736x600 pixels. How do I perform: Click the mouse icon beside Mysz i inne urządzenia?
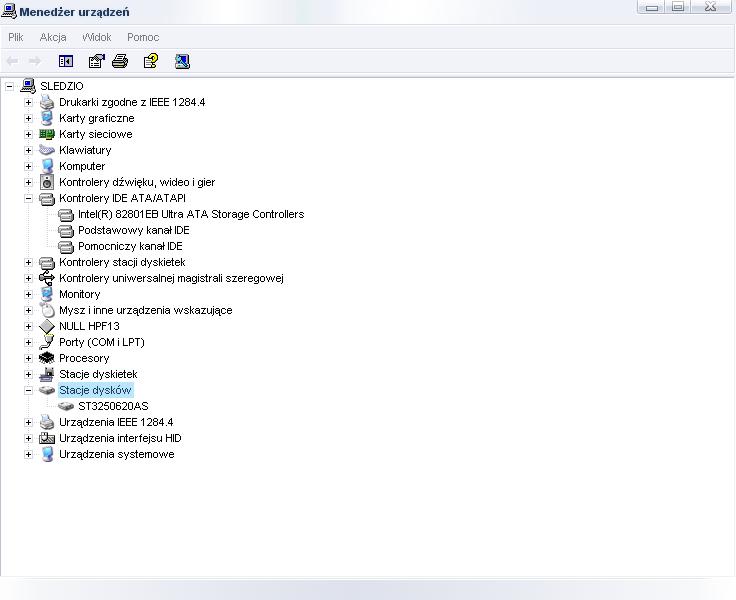point(47,310)
